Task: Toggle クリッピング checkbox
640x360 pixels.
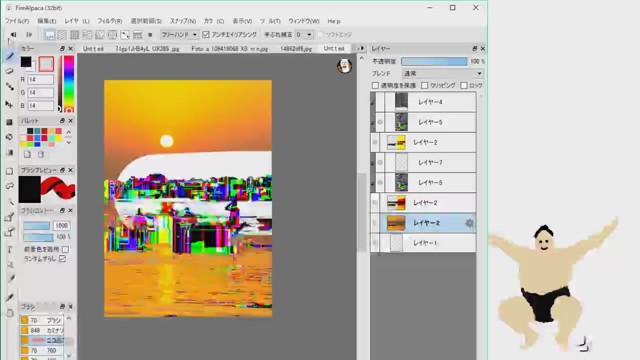Action: pyautogui.click(x=424, y=85)
